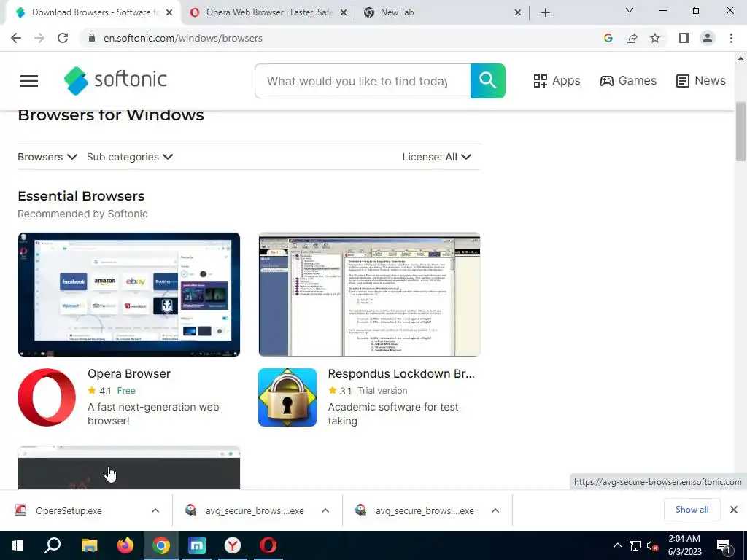
Task: Click the muted volume tray icon
Action: 653,545
